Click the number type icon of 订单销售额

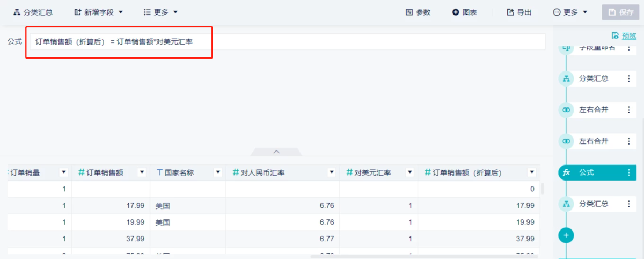click(x=82, y=172)
